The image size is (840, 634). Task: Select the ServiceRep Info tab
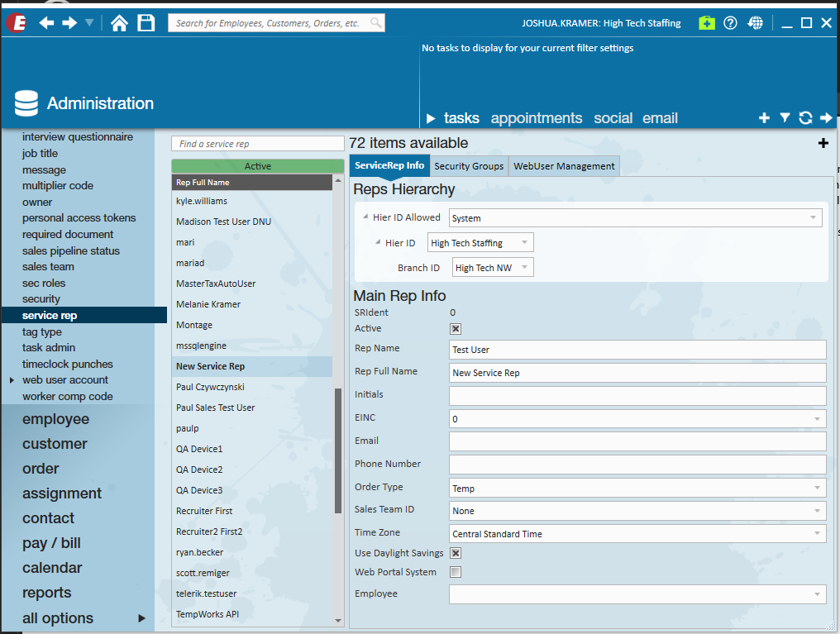coord(389,165)
